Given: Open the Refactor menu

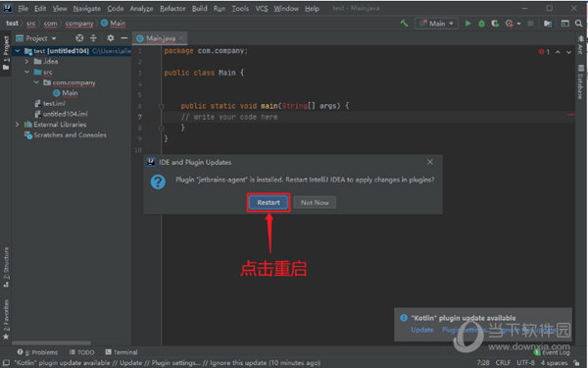Looking at the screenshot, I should pos(172,8).
